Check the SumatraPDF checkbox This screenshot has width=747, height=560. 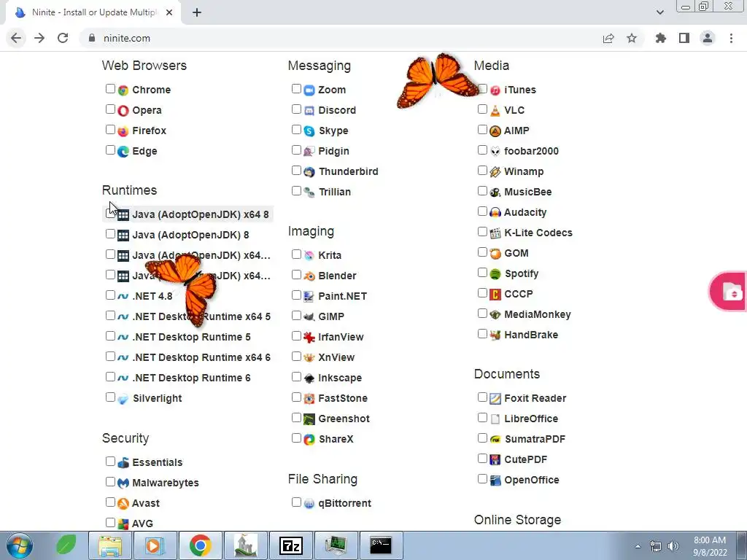[x=483, y=438]
